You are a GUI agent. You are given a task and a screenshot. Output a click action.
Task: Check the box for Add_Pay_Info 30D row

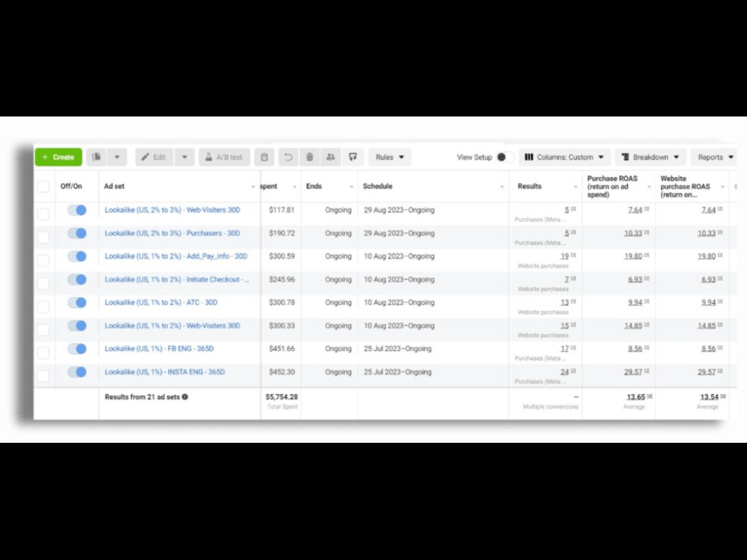(x=43, y=260)
